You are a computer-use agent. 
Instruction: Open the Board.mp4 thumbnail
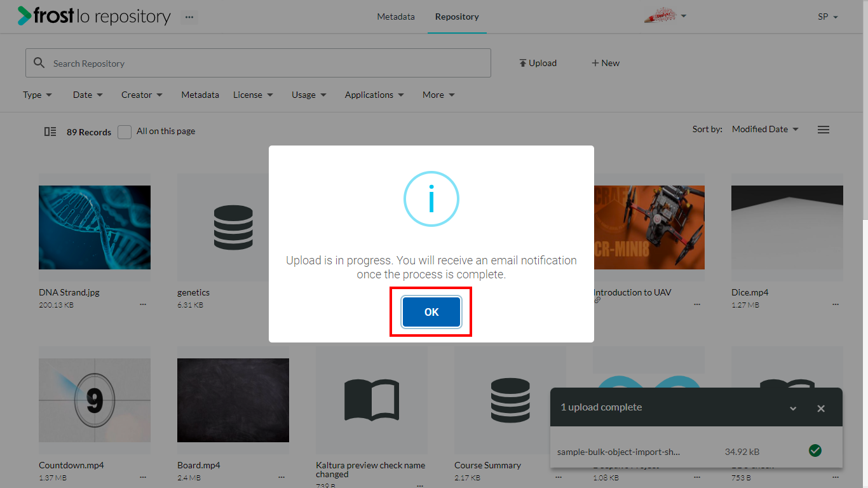point(233,400)
